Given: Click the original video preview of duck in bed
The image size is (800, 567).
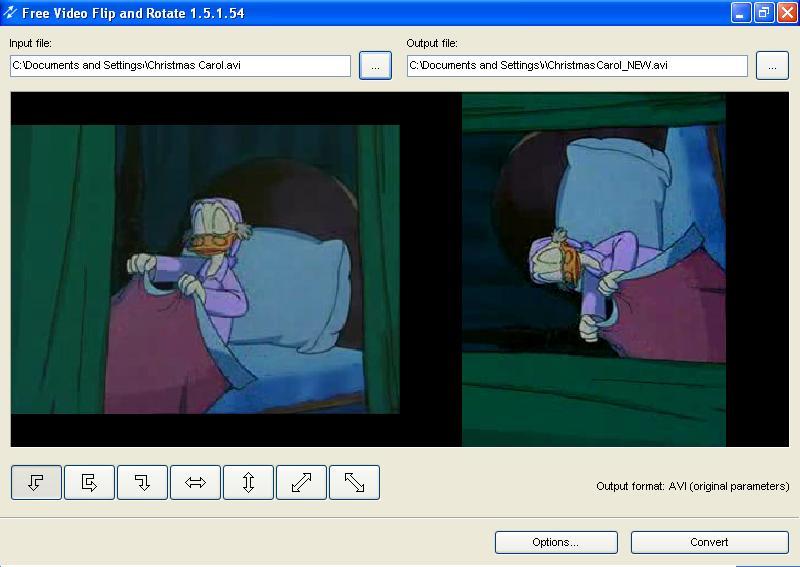Looking at the screenshot, I should 205,269.
